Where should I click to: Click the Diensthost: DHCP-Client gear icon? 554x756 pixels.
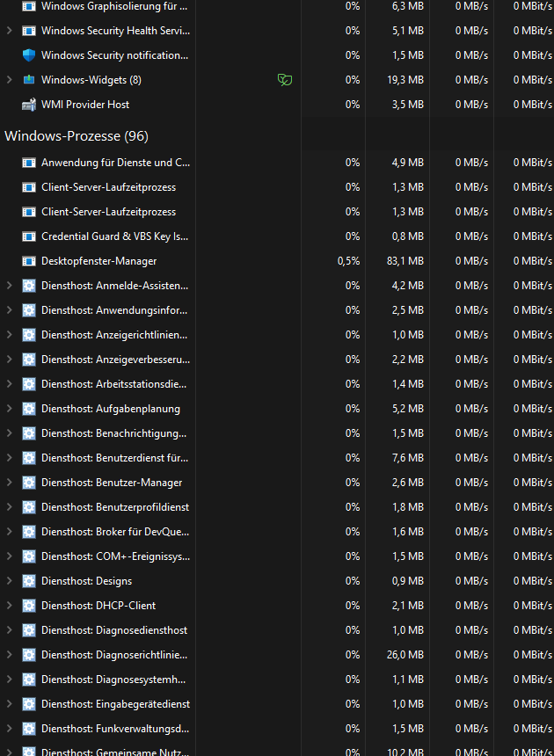pos(29,605)
